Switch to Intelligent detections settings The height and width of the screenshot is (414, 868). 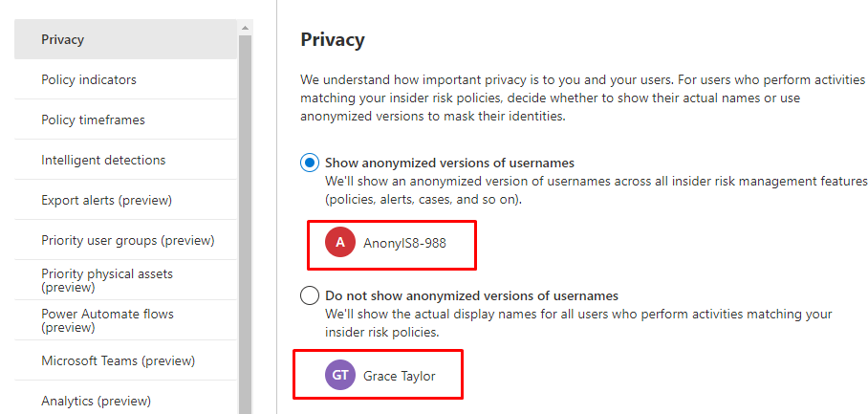point(125,161)
